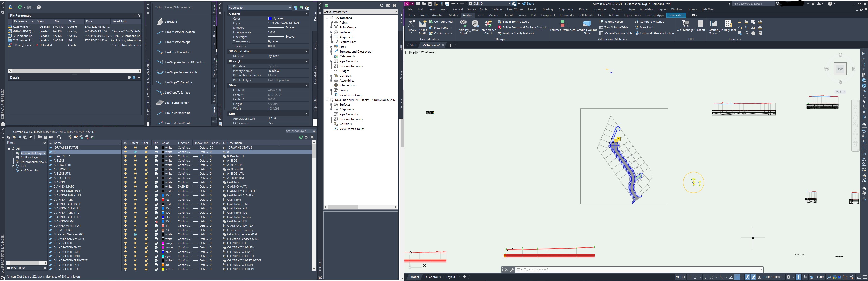
Task: Collapse the General section in Properties palette
Action: tap(306, 14)
